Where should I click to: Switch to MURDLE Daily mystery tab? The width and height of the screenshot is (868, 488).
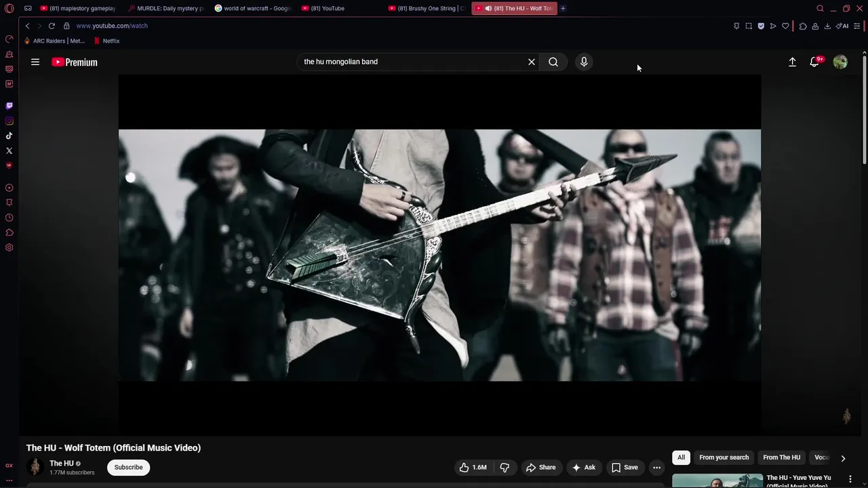[167, 9]
